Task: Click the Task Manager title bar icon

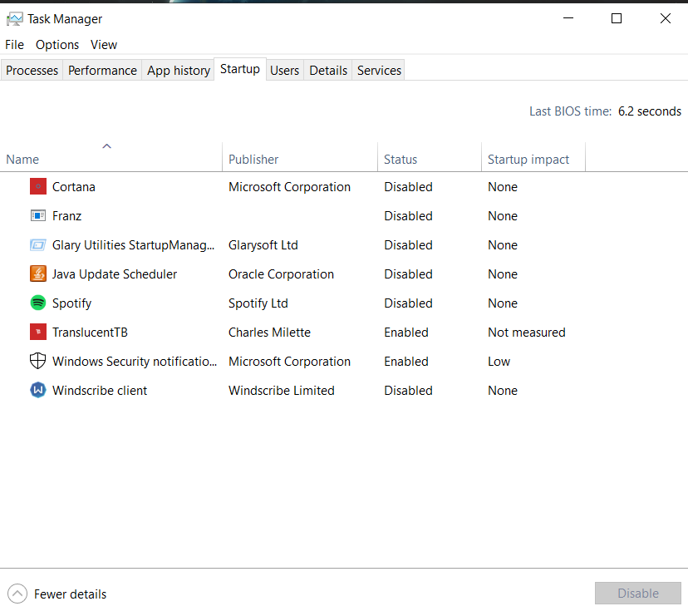Action: 15,19
